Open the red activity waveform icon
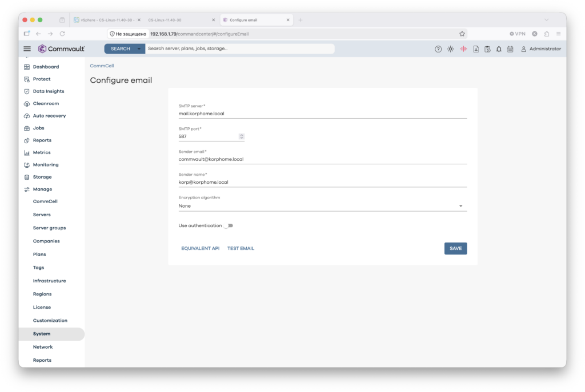This screenshot has height=392, width=585. (x=463, y=49)
